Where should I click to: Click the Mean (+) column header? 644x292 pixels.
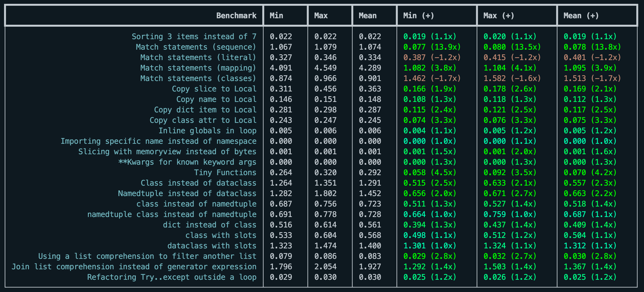[581, 16]
